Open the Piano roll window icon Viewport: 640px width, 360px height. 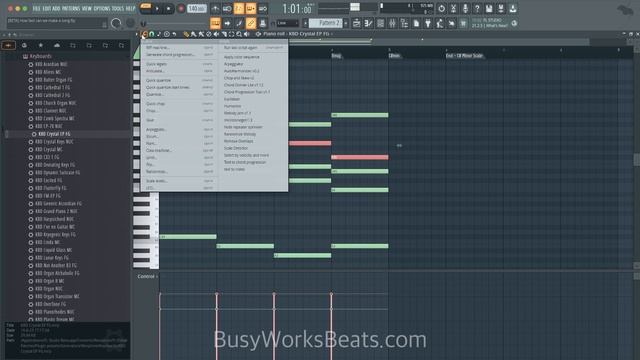click(x=368, y=23)
